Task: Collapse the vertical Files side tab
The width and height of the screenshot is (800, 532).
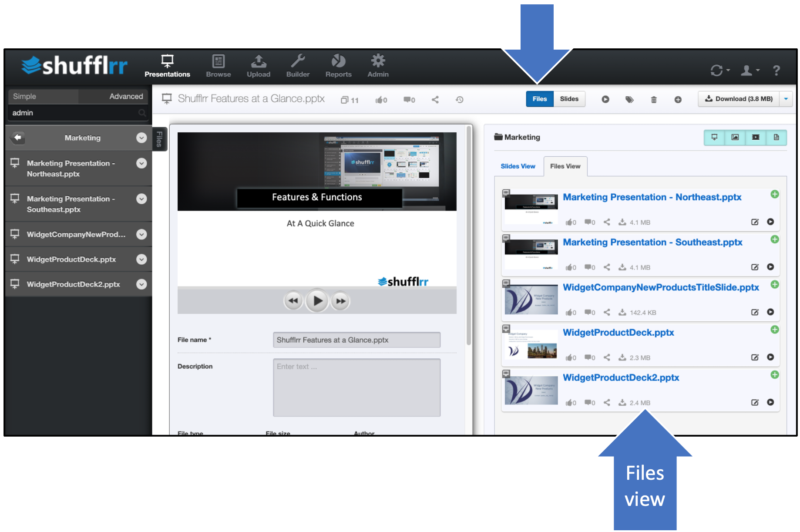Action: [x=159, y=139]
